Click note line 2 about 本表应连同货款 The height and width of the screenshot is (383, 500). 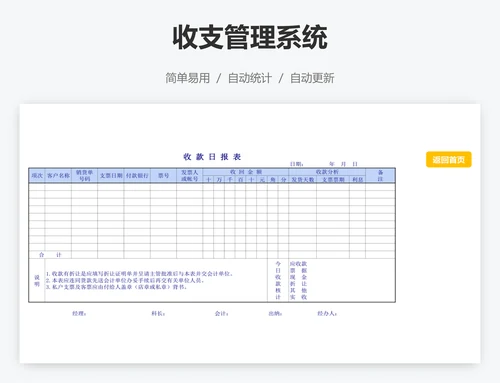[x=125, y=281]
